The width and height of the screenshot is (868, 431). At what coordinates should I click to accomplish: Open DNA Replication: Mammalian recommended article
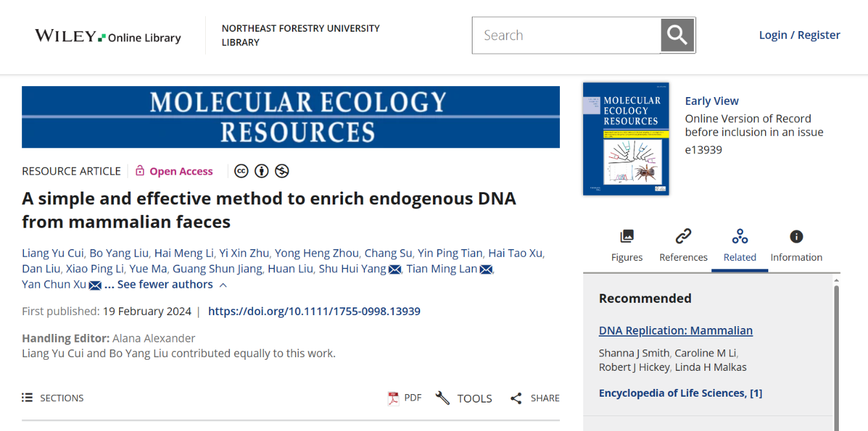click(x=676, y=331)
